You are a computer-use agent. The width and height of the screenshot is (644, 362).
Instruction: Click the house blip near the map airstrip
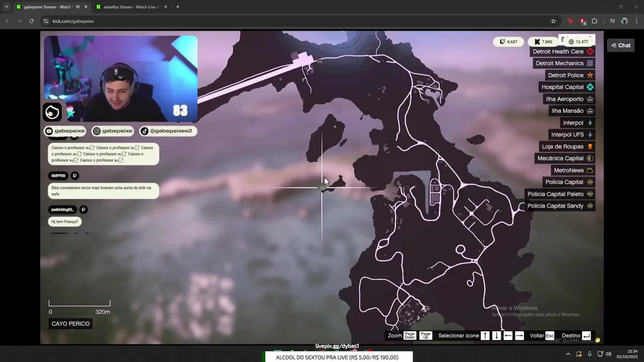(319, 61)
